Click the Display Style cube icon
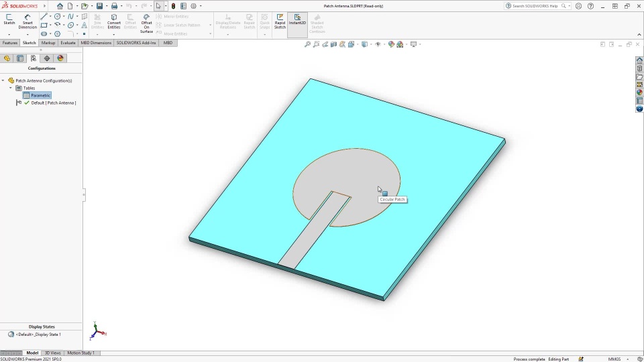Screen dimensions: 644x362 coord(364,44)
